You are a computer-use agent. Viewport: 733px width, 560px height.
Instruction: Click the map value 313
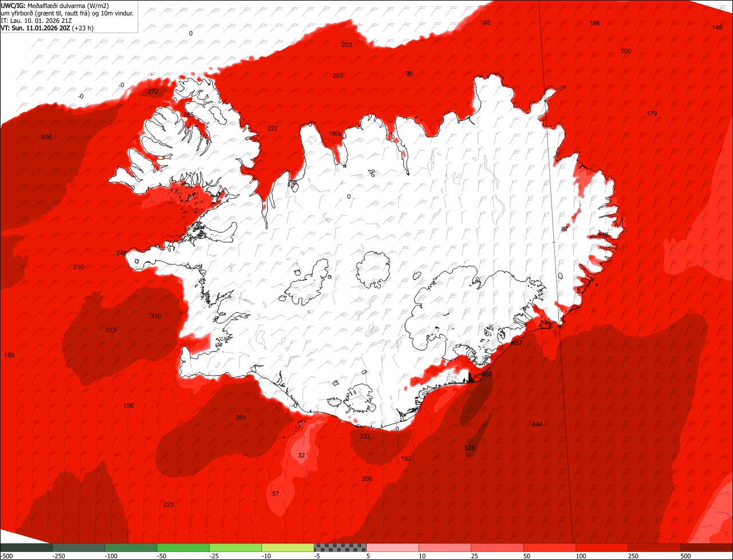pos(111,330)
